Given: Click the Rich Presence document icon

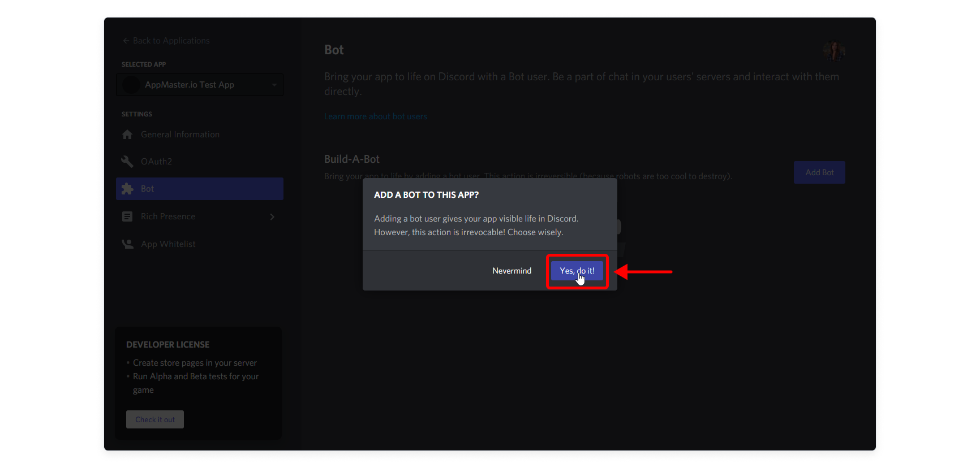Looking at the screenshot, I should (127, 216).
